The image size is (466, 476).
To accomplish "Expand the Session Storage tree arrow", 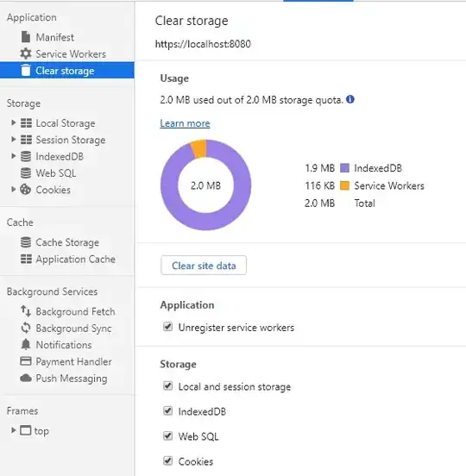I will (x=13, y=140).
